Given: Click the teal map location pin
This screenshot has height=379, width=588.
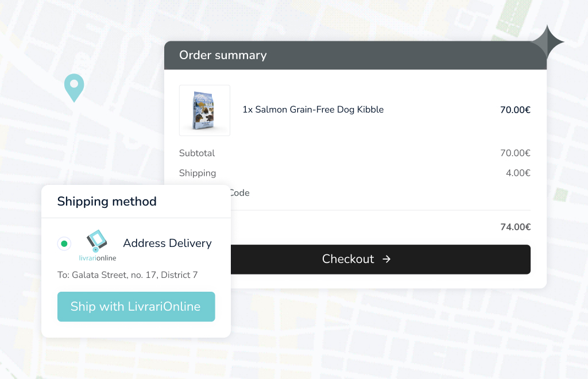Looking at the screenshot, I should pos(73,87).
